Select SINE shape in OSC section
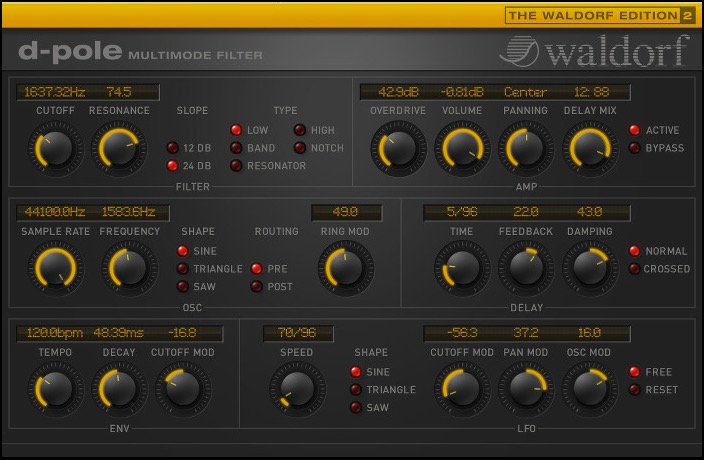Screen dimensions: 704x460 183,251
